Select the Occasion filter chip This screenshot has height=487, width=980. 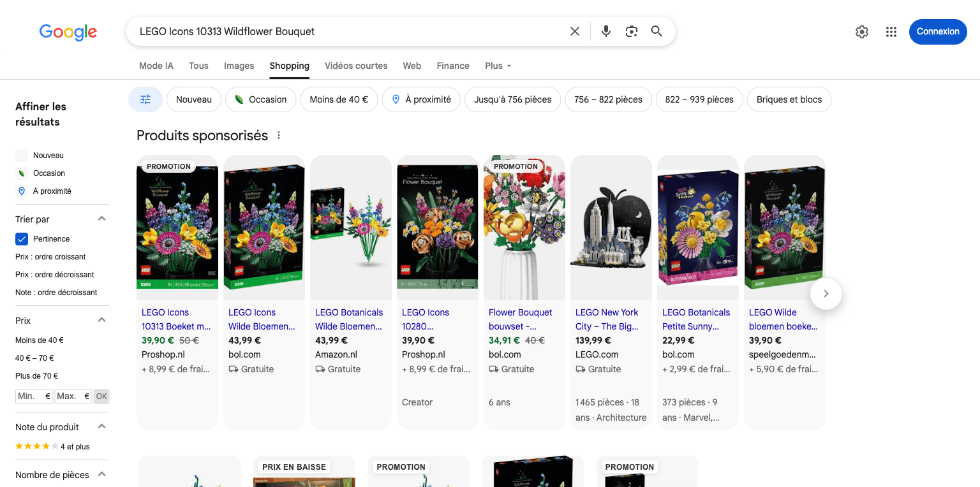[x=260, y=99]
